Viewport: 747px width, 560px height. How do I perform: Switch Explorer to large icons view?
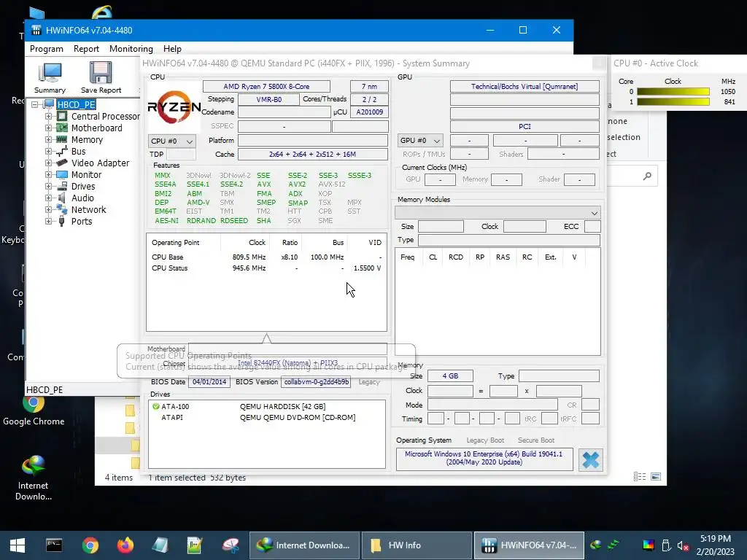[x=656, y=477]
